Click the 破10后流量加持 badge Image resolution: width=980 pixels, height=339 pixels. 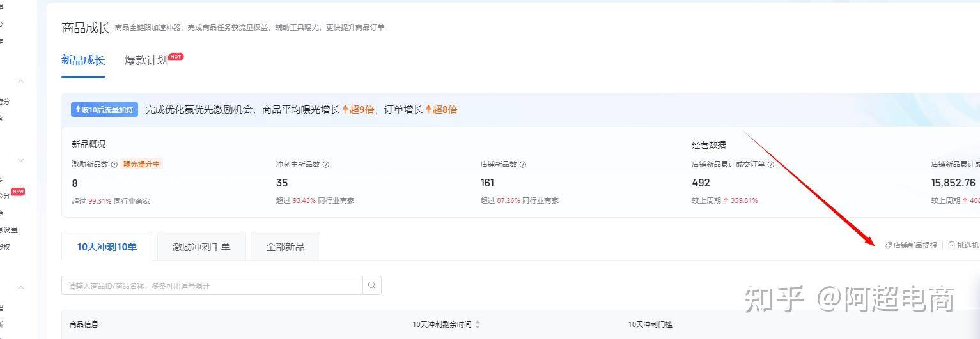(104, 109)
